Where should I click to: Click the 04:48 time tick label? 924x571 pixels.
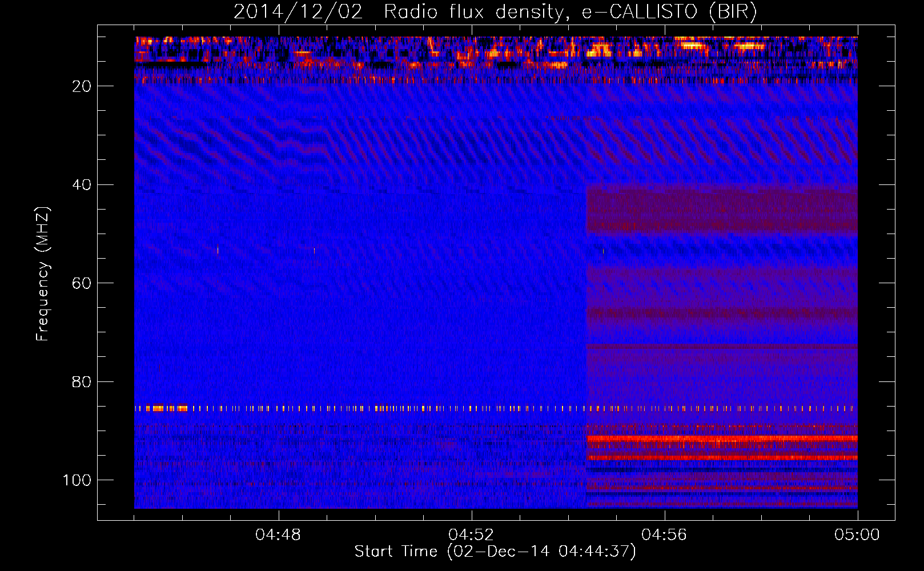pos(278,535)
